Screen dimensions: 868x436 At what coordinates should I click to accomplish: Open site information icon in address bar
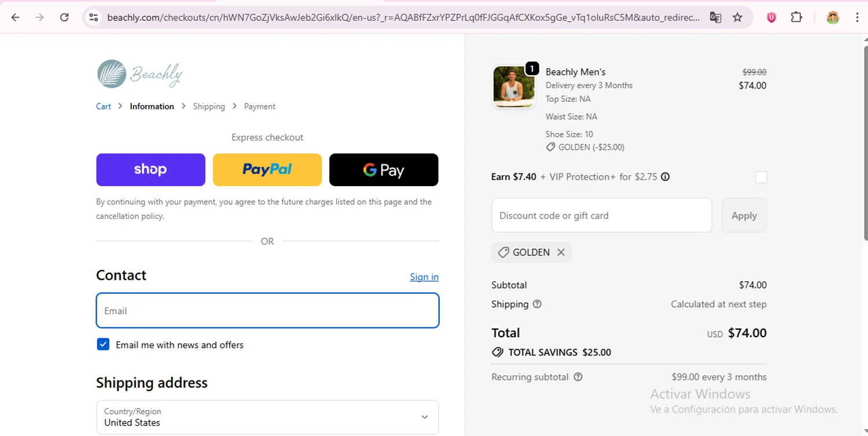click(94, 17)
